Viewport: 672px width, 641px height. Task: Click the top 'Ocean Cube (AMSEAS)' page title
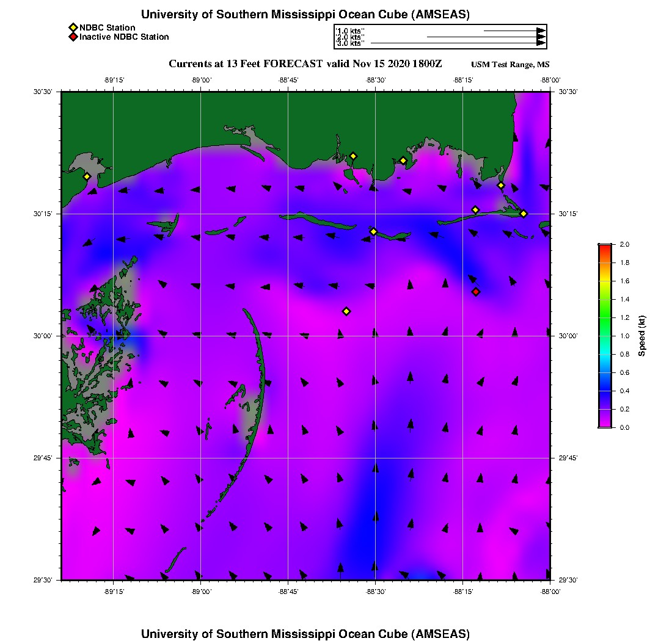[305, 15]
